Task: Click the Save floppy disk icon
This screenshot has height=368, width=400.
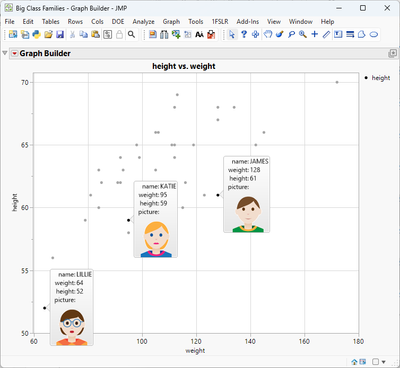Action: click(x=60, y=34)
